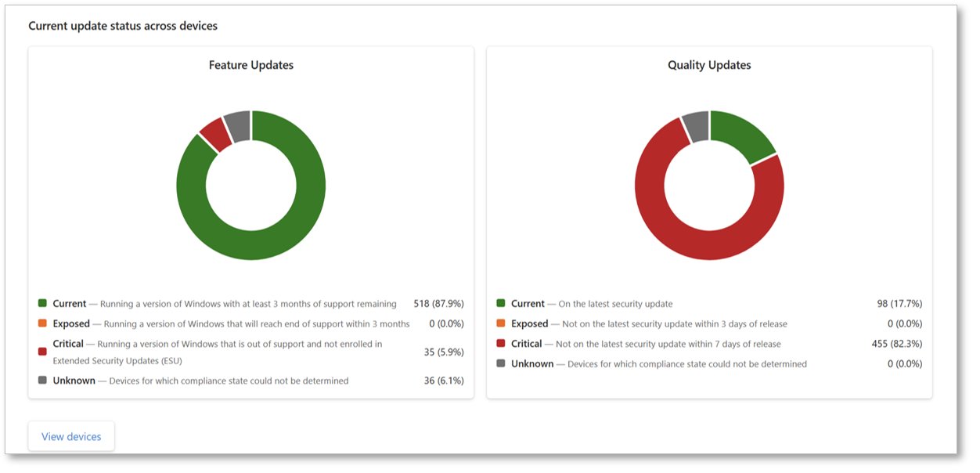Select gray segment of Quality Updates donut
Viewport: 980px width, 473px height.
point(696,125)
